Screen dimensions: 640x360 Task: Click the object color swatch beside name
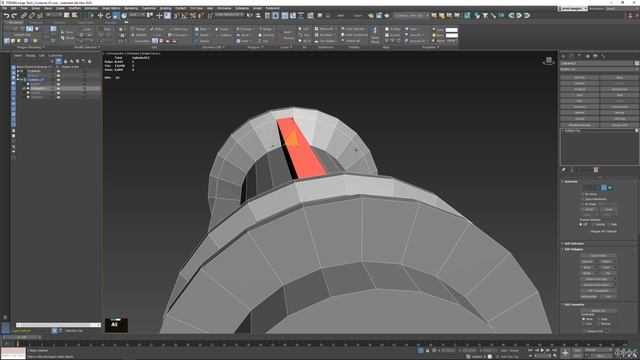point(636,63)
